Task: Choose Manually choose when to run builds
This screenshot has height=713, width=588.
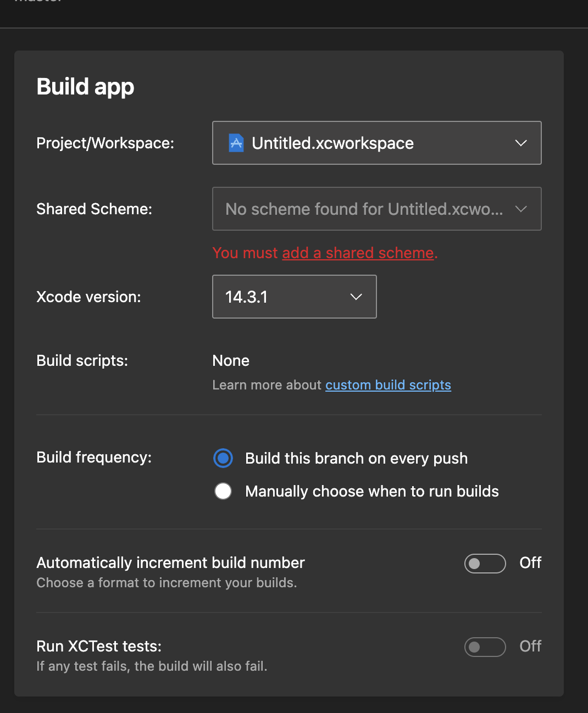Action: click(x=223, y=491)
